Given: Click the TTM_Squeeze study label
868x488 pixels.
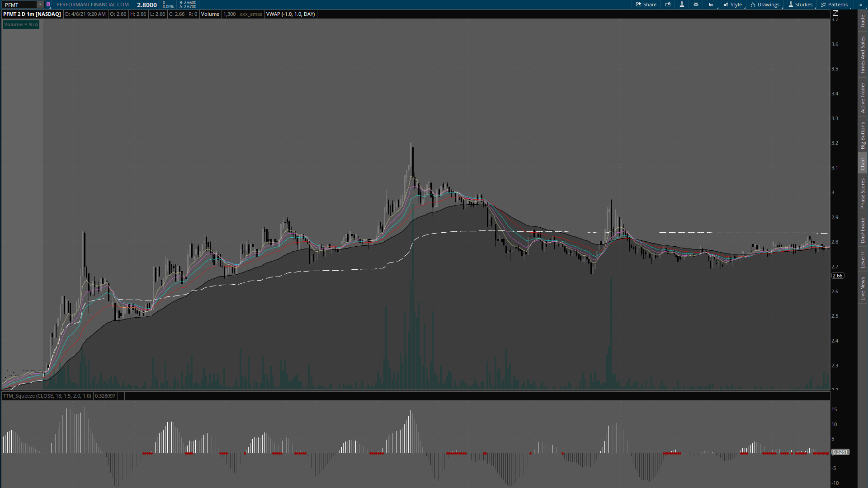Looking at the screenshot, I should point(47,396).
